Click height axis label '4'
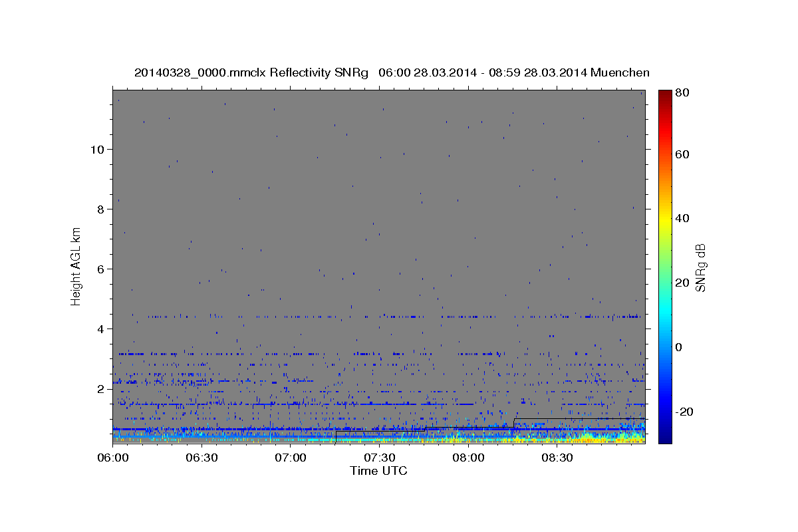Screen dimensions: 798x532 click(100, 329)
